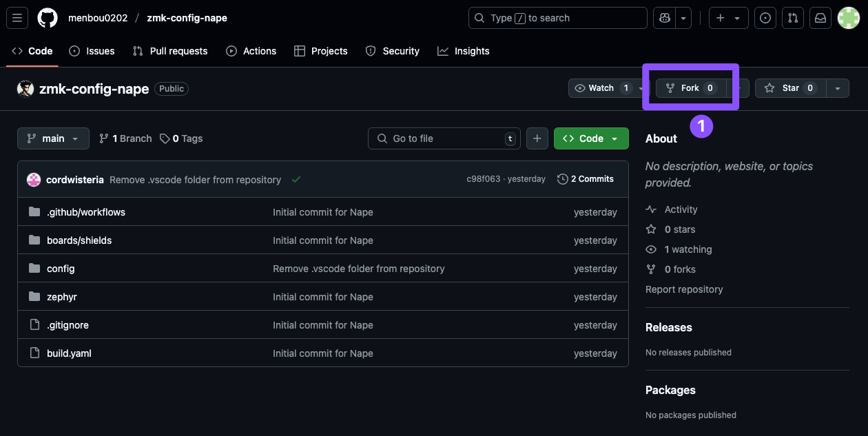The height and width of the screenshot is (436, 868).
Task: Open the .gitignore file
Action: (68, 325)
